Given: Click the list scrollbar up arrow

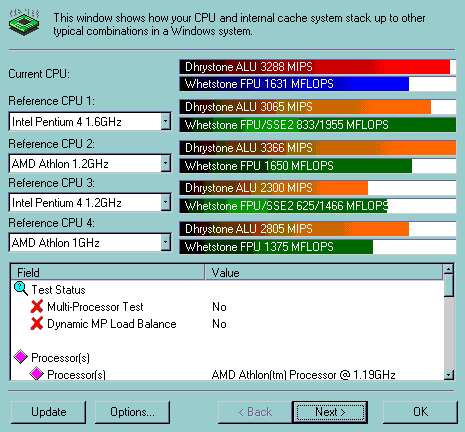Looking at the screenshot, I should [x=449, y=269].
